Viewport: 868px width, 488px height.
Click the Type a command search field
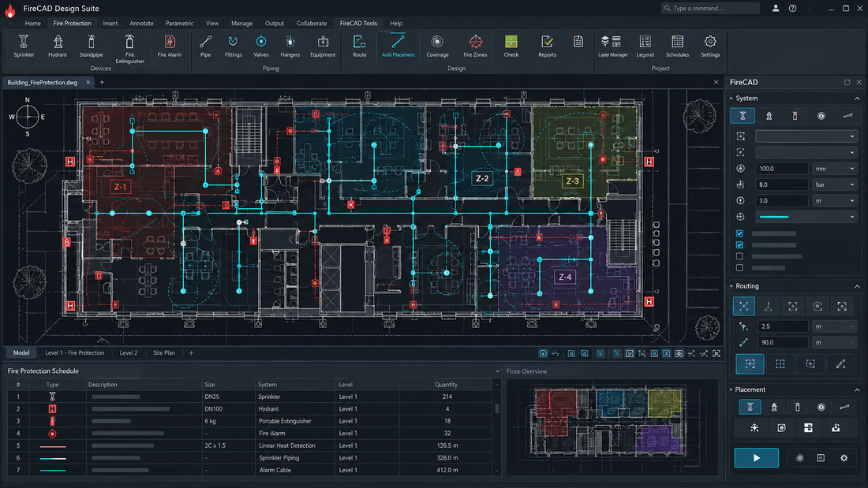710,9
